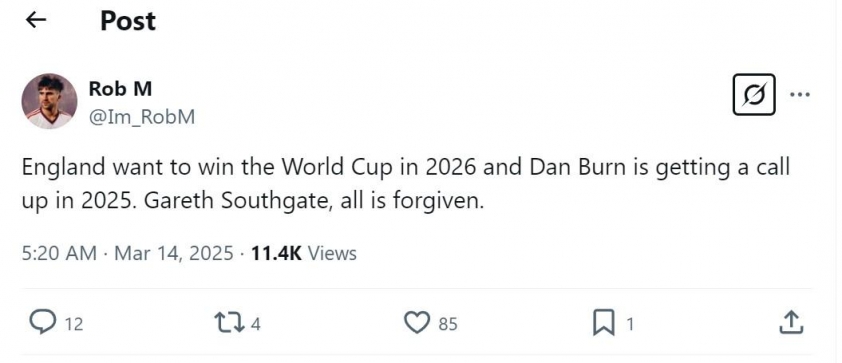The image size is (842, 363).
Task: Click the Post header title
Action: tap(128, 21)
